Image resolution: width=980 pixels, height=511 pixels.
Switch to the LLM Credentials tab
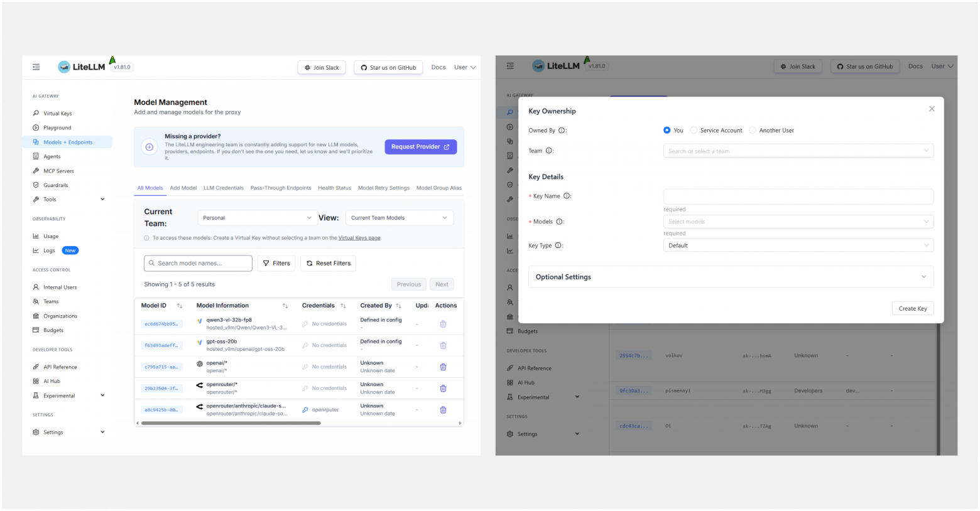(224, 188)
